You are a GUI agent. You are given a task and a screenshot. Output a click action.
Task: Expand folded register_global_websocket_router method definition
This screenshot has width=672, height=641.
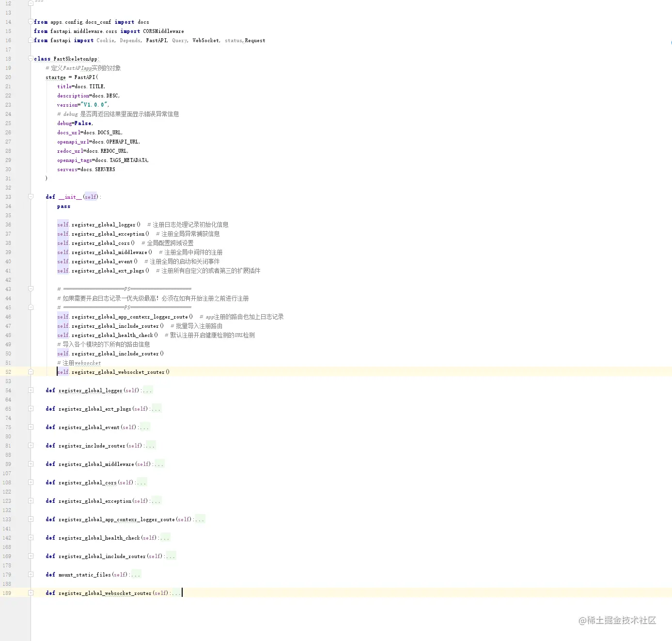[x=31, y=593]
